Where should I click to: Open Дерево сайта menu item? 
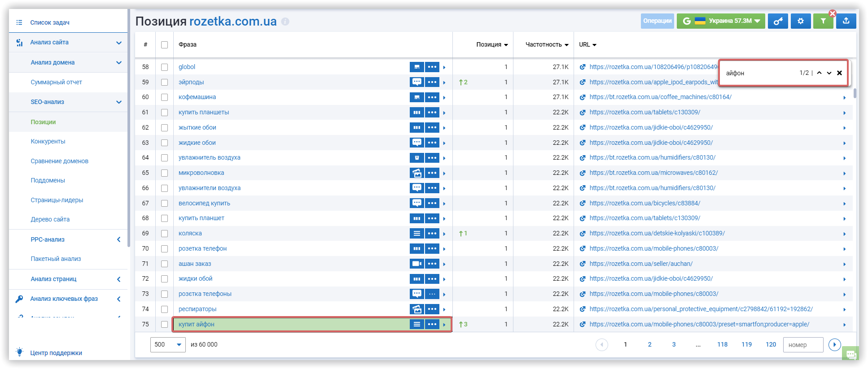click(50, 220)
